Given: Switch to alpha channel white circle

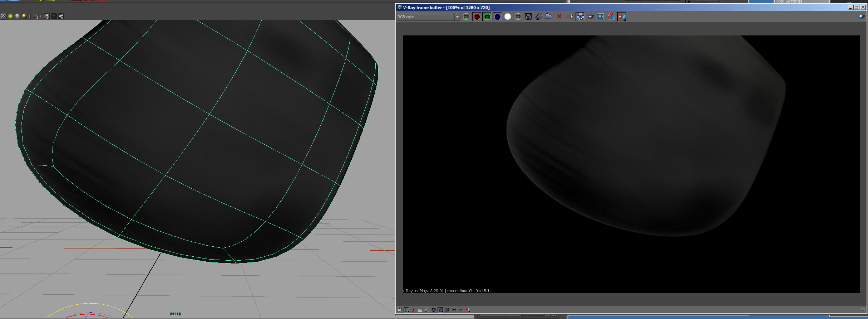Looking at the screenshot, I should pyautogui.click(x=508, y=16).
